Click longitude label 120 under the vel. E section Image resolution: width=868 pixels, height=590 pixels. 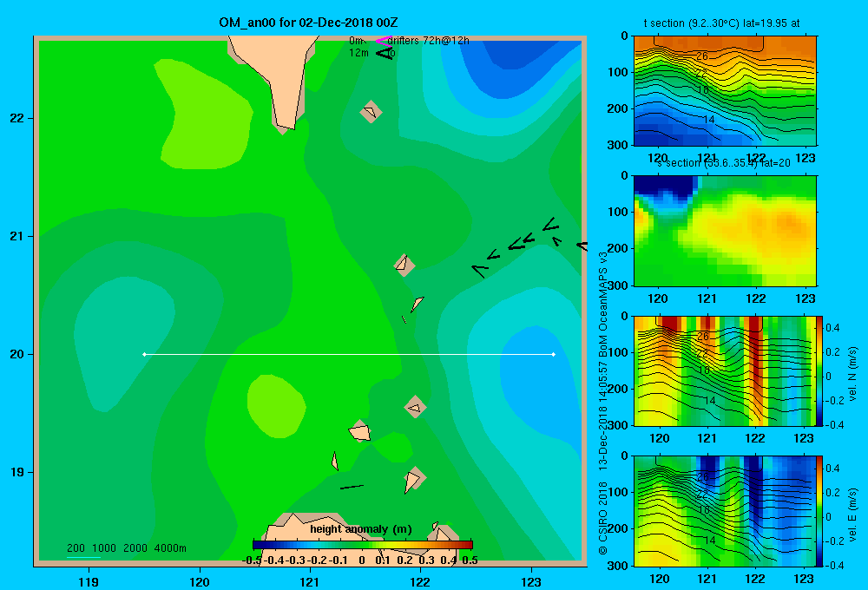tap(660, 579)
